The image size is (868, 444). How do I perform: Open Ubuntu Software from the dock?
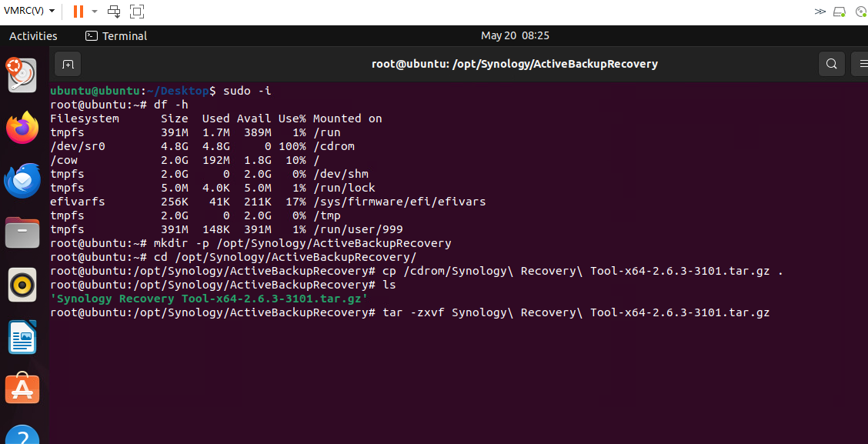[22, 389]
